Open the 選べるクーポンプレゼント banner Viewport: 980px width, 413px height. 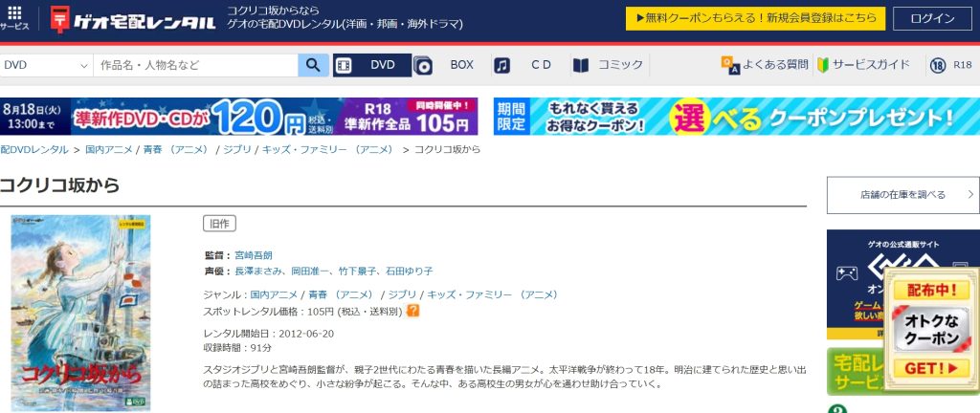737,116
